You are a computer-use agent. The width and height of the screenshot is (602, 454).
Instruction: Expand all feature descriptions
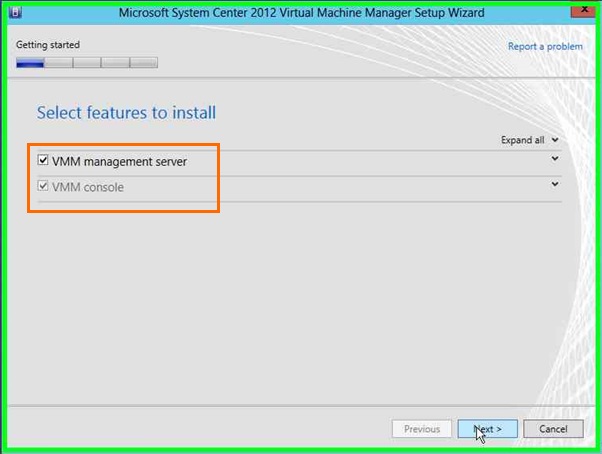pos(529,140)
